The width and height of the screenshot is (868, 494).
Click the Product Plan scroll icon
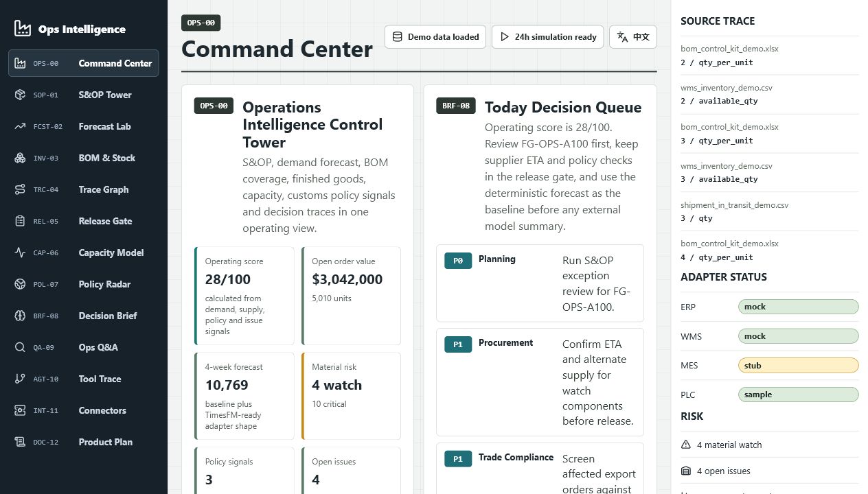point(20,442)
